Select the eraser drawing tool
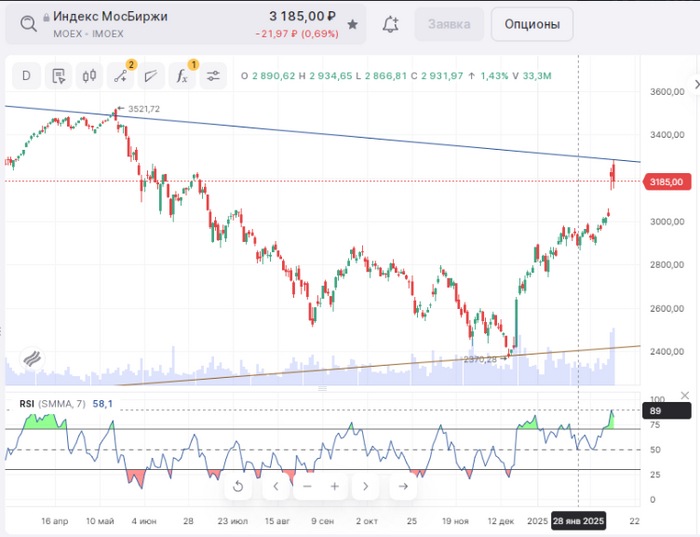700x537 pixels. pyautogui.click(x=152, y=75)
